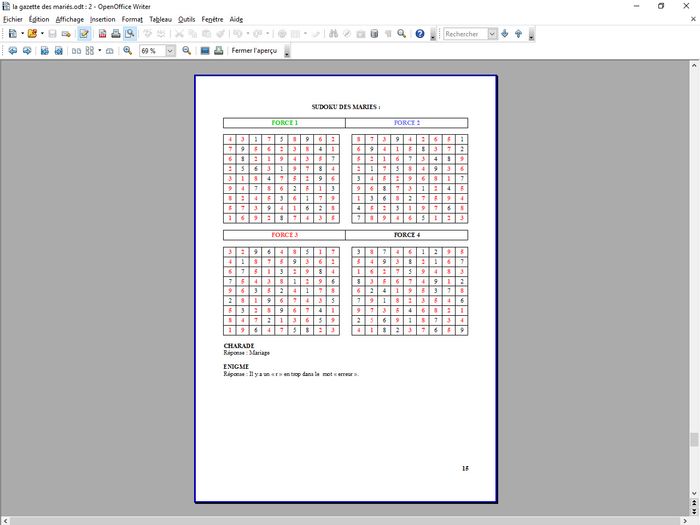Click the FORCE 2 heading
The width and height of the screenshot is (700, 525).
coord(407,123)
